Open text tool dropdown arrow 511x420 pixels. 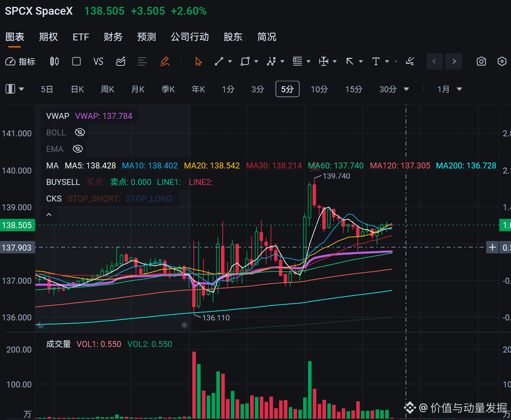(x=387, y=61)
